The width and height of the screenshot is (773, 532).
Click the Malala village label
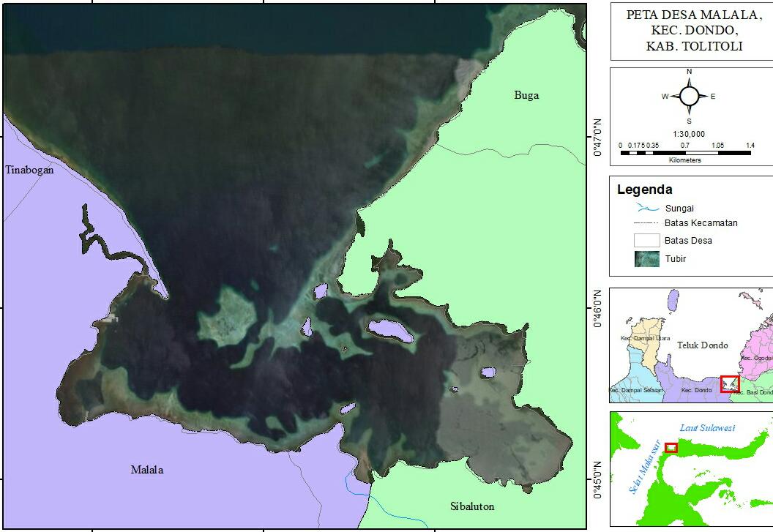[147, 470]
